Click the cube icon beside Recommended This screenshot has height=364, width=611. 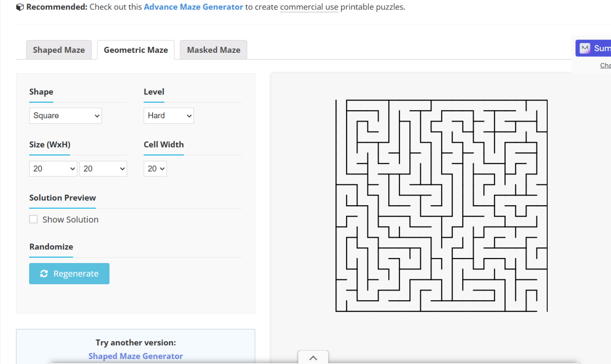20,7
